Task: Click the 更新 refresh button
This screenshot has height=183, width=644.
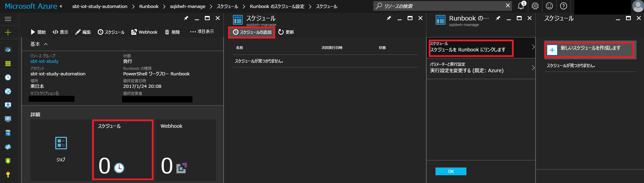Action: 286,32
